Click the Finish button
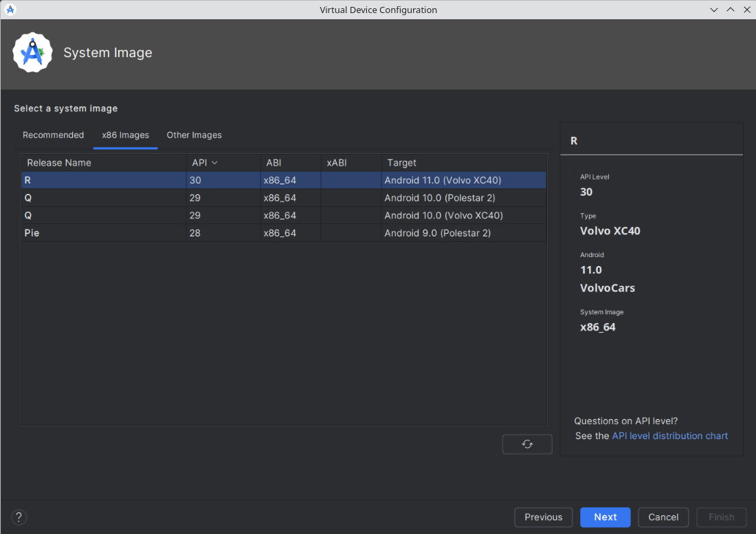Viewport: 756px width, 534px height. 721,517
